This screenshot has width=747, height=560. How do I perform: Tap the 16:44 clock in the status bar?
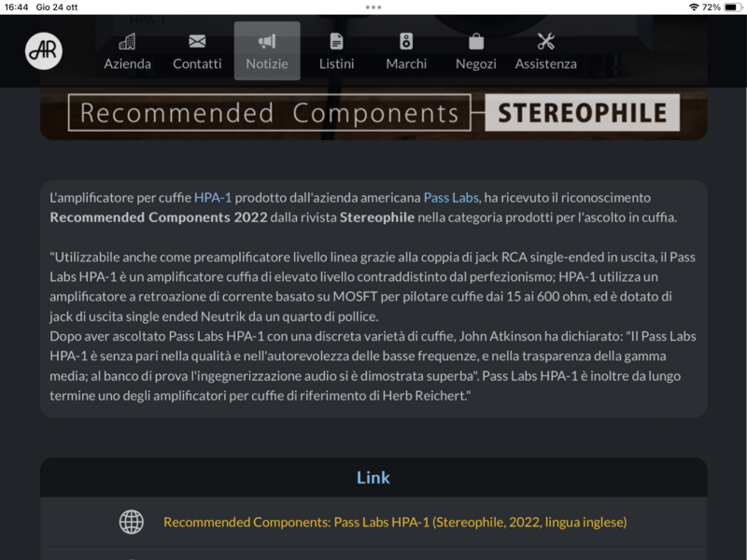(x=16, y=7)
